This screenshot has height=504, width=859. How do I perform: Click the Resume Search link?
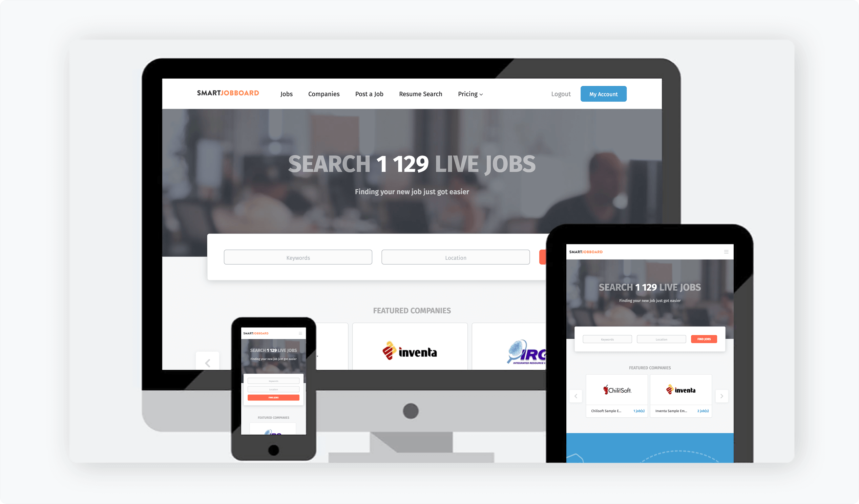pos(420,93)
